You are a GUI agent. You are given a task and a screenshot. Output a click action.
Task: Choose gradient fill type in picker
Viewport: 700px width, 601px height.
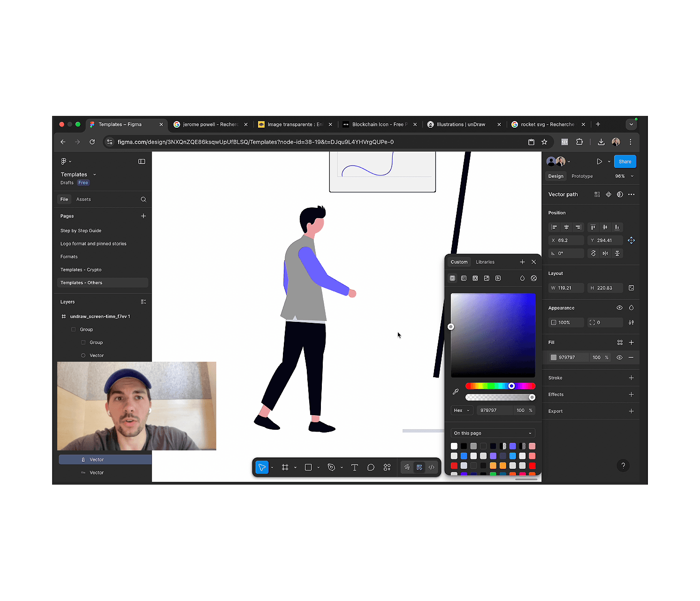[464, 278]
